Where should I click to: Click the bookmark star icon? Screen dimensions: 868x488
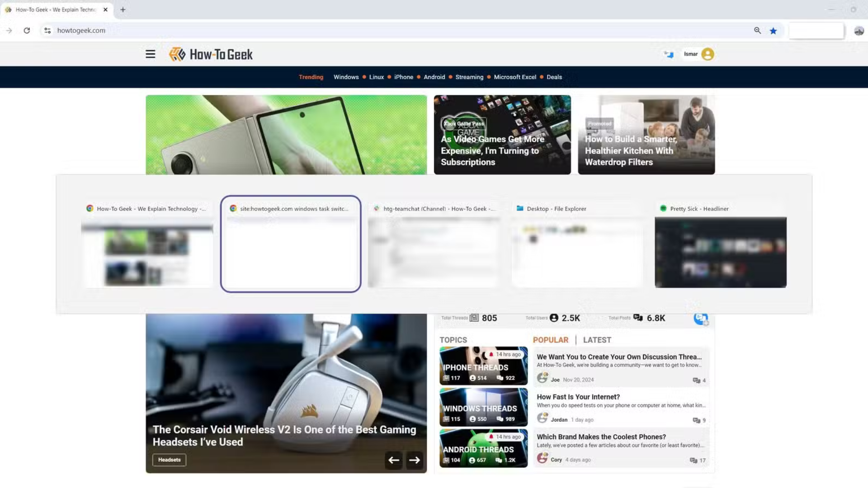click(773, 31)
